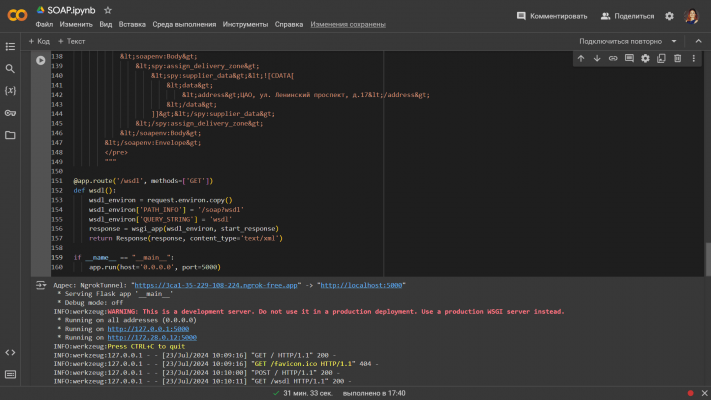Run the code cell
This screenshot has width=711, height=400.
pyautogui.click(x=40, y=60)
